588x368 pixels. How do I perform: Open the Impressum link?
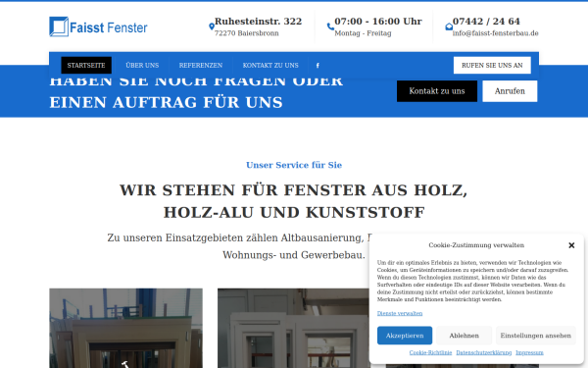tap(529, 352)
